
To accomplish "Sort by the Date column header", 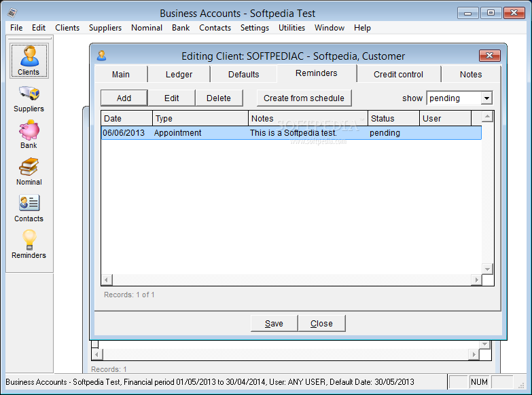I will click(126, 118).
